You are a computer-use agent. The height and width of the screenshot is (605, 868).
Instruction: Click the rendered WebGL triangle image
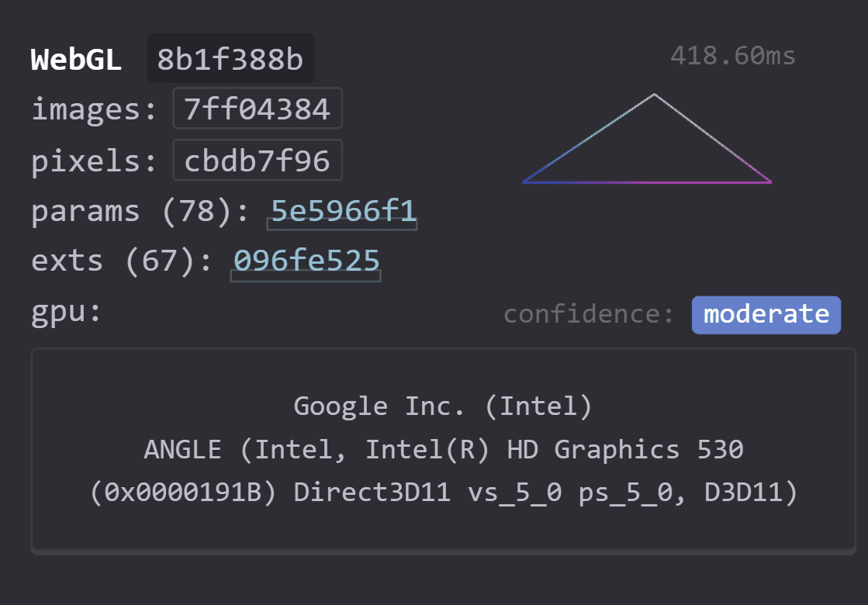click(x=647, y=138)
